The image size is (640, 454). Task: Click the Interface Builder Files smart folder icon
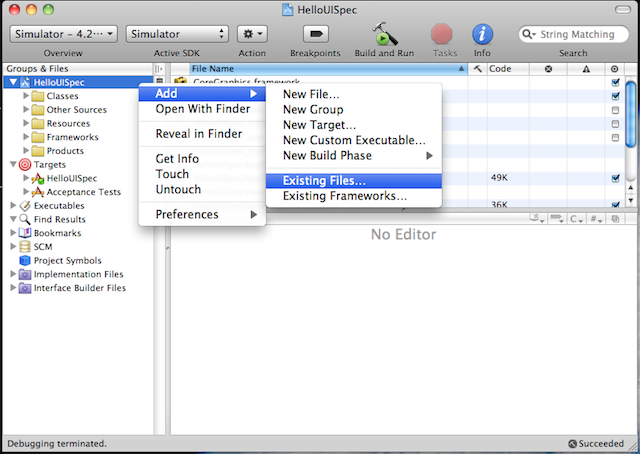pyautogui.click(x=25, y=288)
